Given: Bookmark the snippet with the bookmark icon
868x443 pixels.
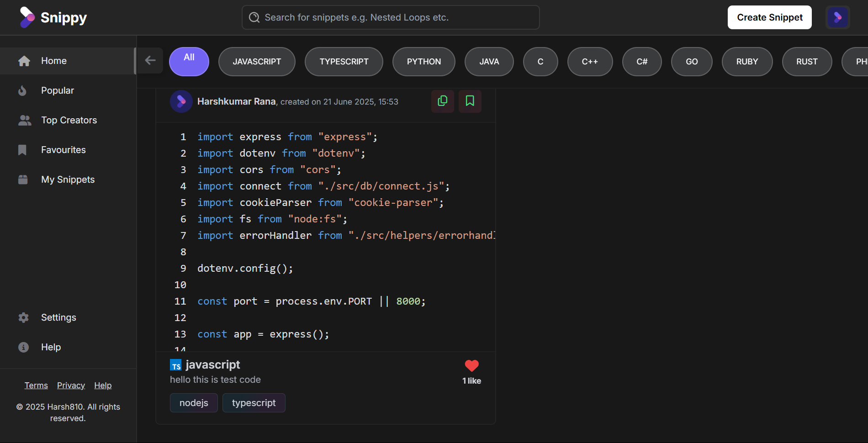Looking at the screenshot, I should [x=470, y=101].
